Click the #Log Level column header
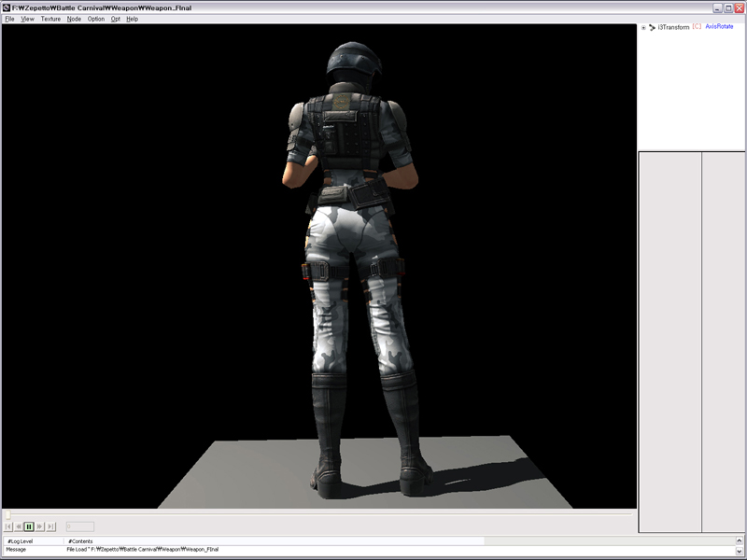The width and height of the screenshot is (747, 560). 21,540
